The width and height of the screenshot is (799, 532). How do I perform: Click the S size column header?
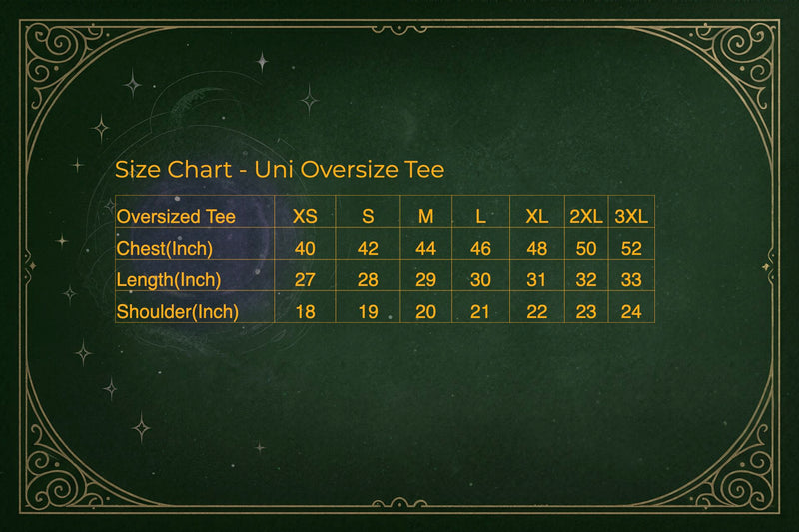pyautogui.click(x=368, y=216)
